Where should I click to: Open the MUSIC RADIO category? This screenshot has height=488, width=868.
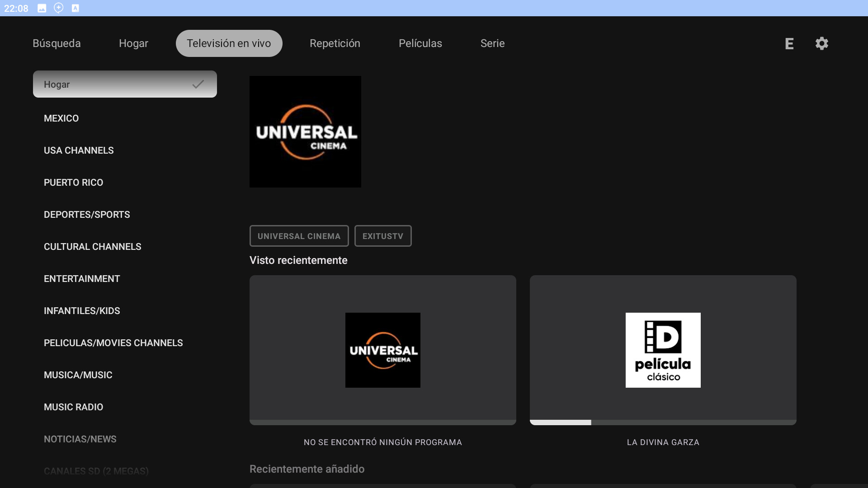73,407
